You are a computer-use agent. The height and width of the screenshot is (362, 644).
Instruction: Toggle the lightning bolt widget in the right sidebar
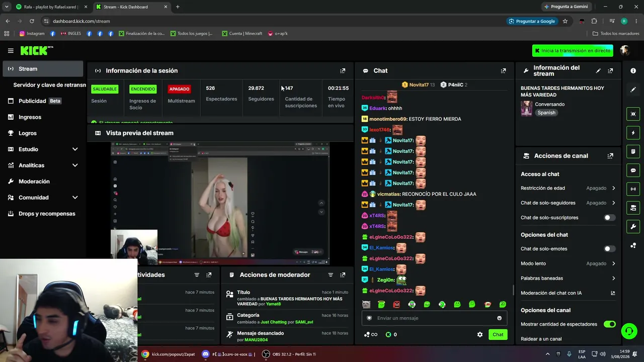click(633, 133)
